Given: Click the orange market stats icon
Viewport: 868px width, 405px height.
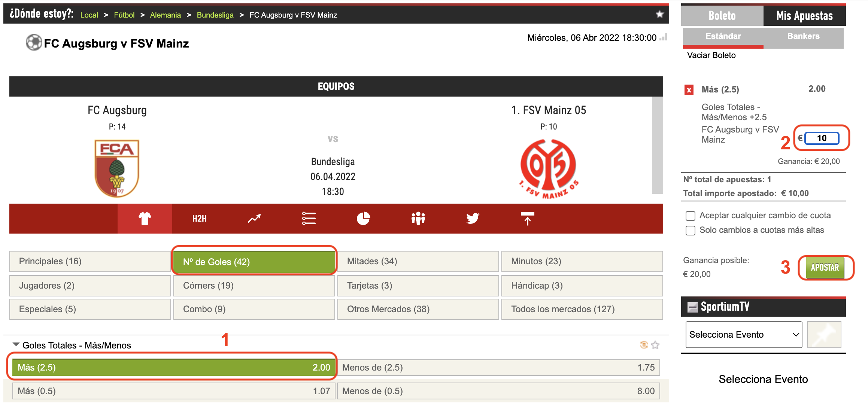Looking at the screenshot, I should 644,345.
